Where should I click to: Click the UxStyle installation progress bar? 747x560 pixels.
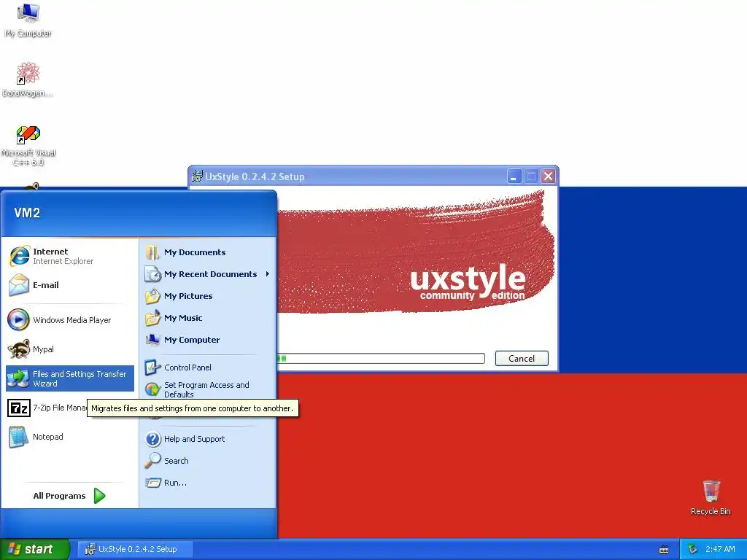[x=381, y=359]
